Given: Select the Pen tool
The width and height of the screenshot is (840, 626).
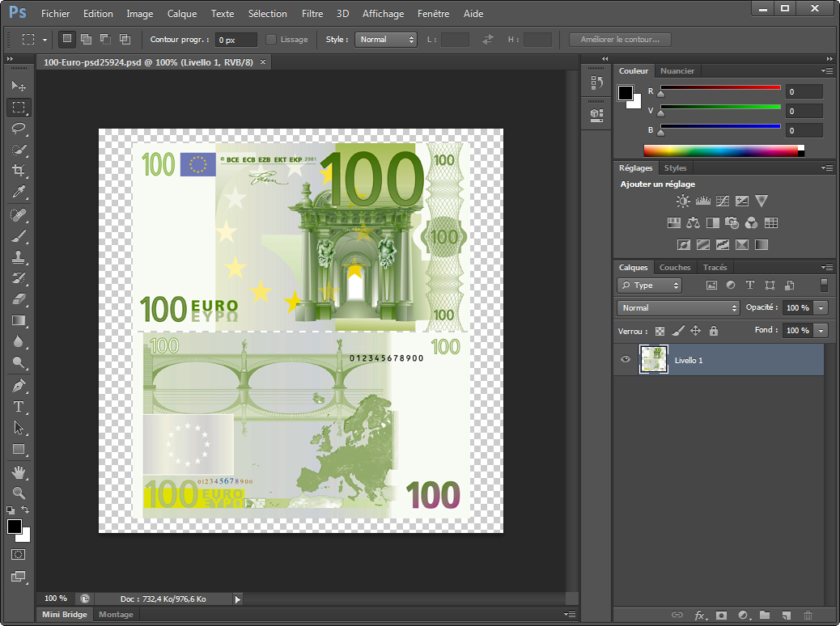Looking at the screenshot, I should tap(19, 386).
